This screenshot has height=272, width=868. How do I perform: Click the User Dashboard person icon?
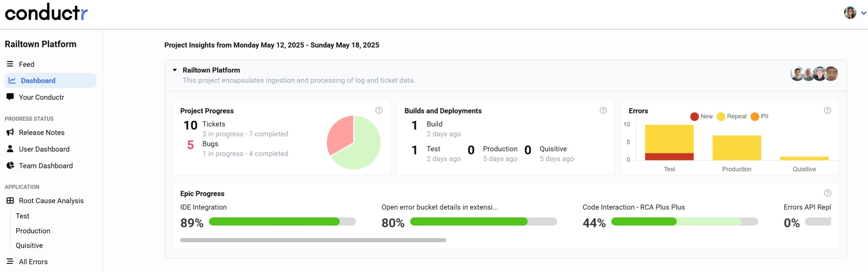coord(10,149)
